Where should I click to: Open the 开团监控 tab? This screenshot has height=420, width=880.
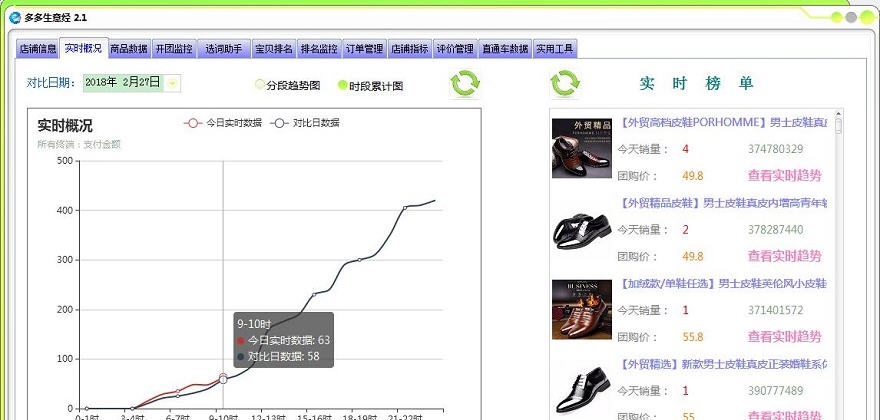(174, 49)
